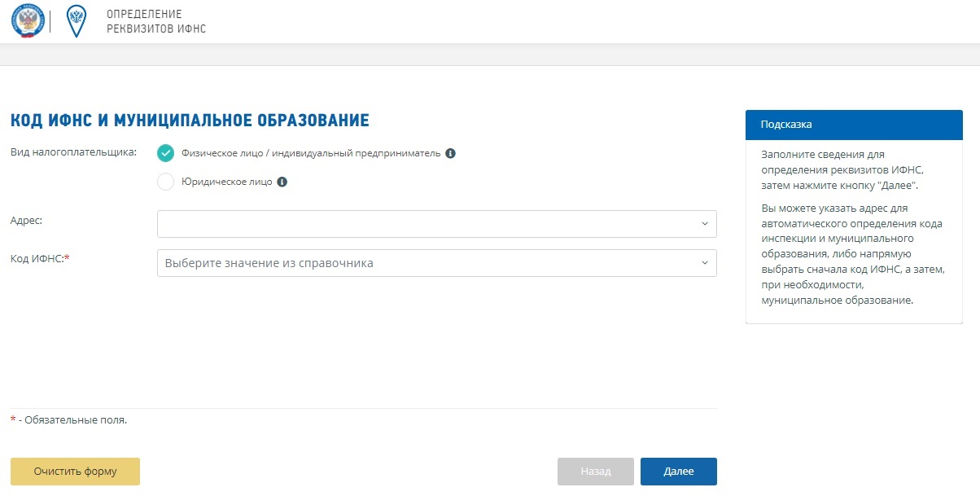Click inside the Адрес input field
The image size is (980, 496).
(423, 224)
